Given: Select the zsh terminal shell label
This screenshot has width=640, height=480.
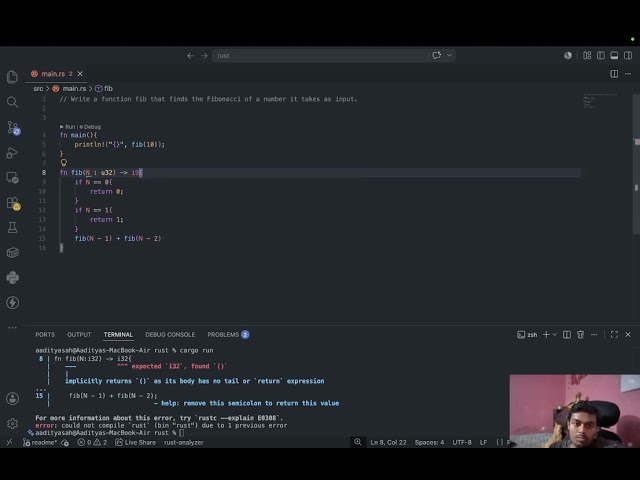Looking at the screenshot, I should point(527,335).
